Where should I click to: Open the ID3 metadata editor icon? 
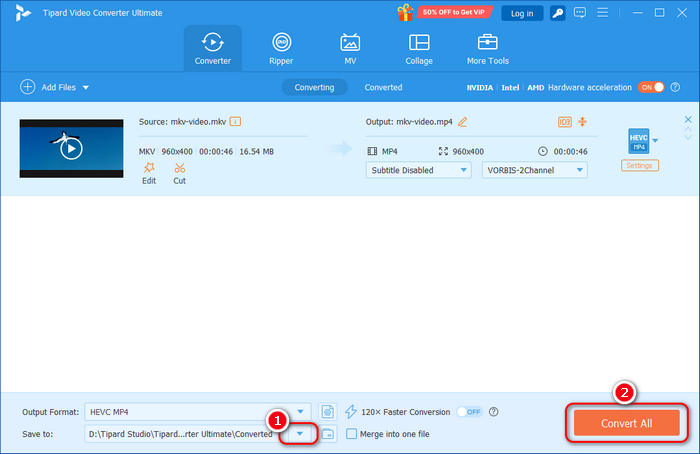tap(564, 122)
